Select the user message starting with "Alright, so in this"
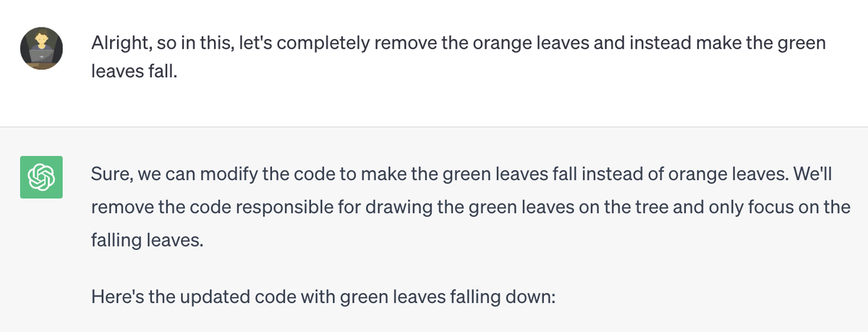The image size is (868, 332). click(458, 43)
